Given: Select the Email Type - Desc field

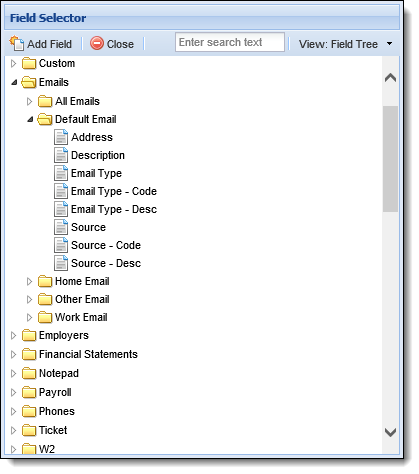Looking at the screenshot, I should 114,209.
